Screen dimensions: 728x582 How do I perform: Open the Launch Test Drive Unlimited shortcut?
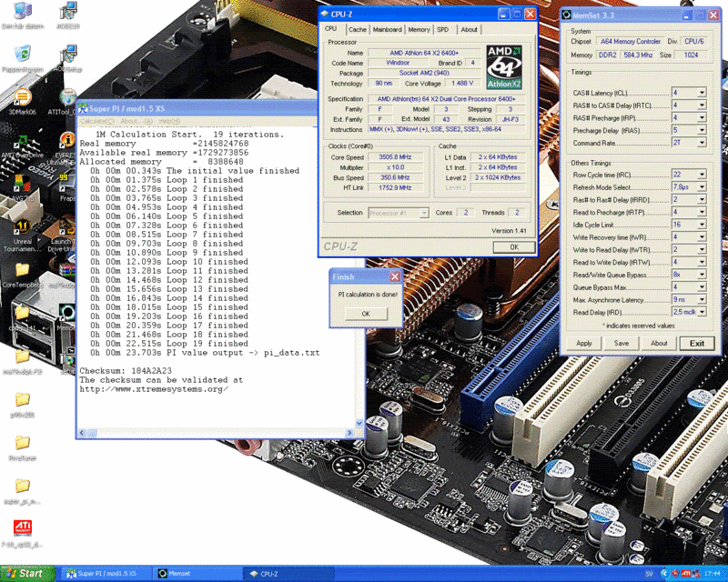[67, 227]
